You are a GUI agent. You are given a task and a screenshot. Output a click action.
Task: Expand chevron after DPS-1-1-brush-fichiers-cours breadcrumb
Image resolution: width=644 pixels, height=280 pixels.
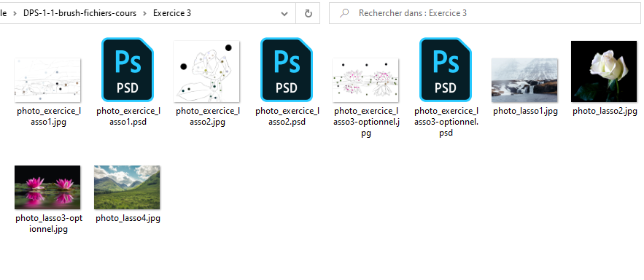(144, 14)
